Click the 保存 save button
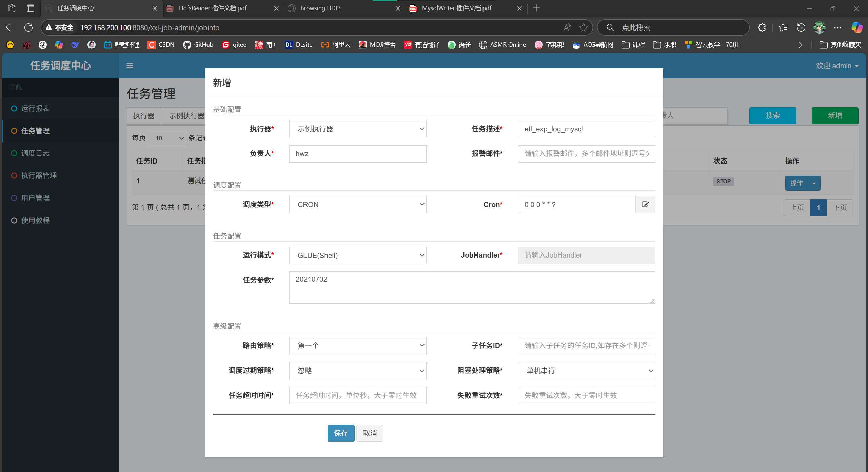 point(341,433)
